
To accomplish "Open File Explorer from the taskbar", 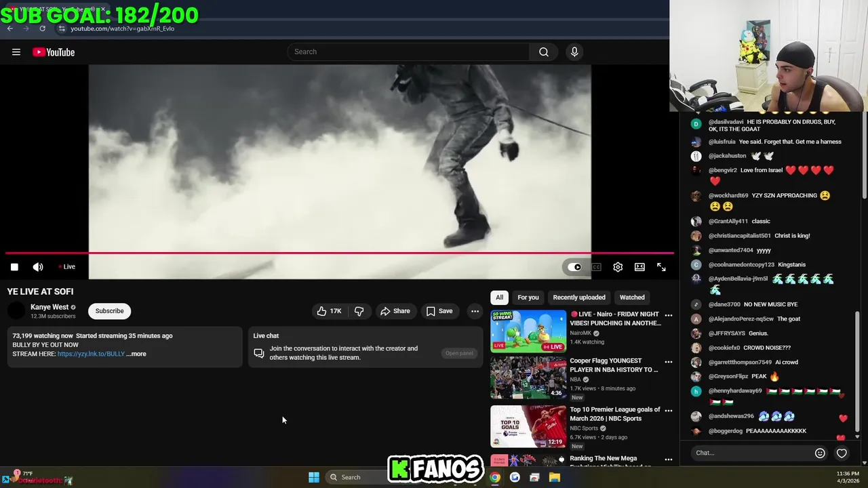I will pos(554,477).
